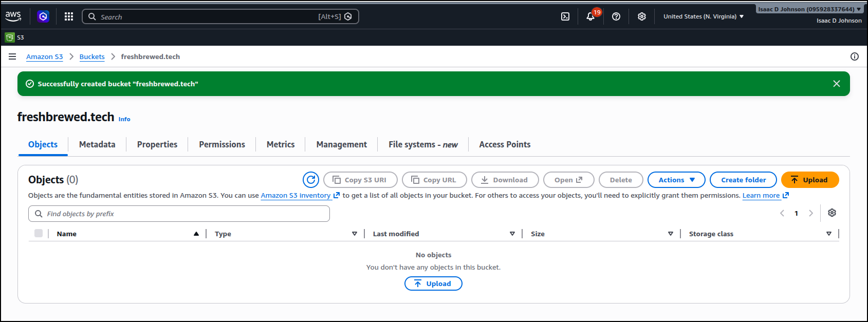Open the Actions dropdown

[x=676, y=180]
